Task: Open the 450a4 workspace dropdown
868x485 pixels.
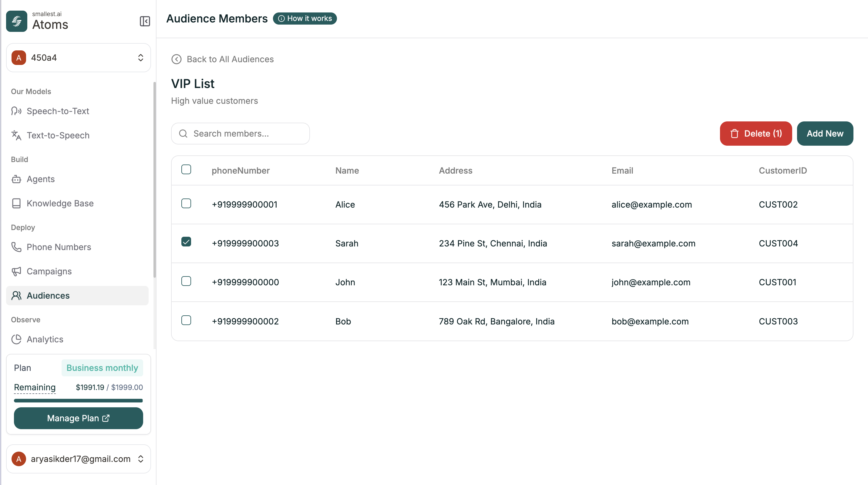Action: tap(78, 58)
